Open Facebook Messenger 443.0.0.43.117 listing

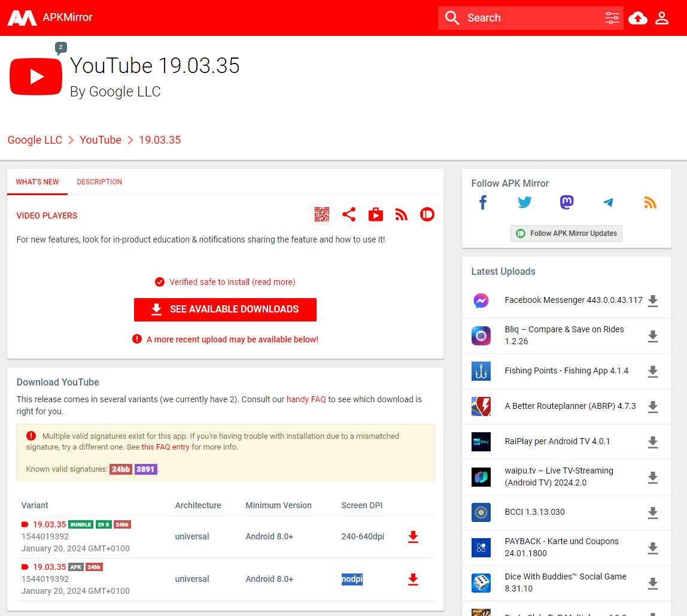(573, 300)
